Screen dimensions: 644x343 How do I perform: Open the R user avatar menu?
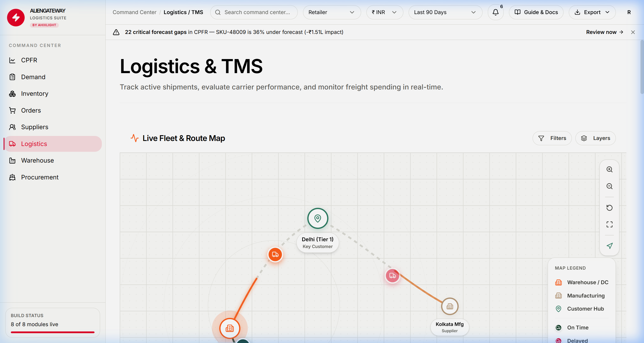pos(629,12)
